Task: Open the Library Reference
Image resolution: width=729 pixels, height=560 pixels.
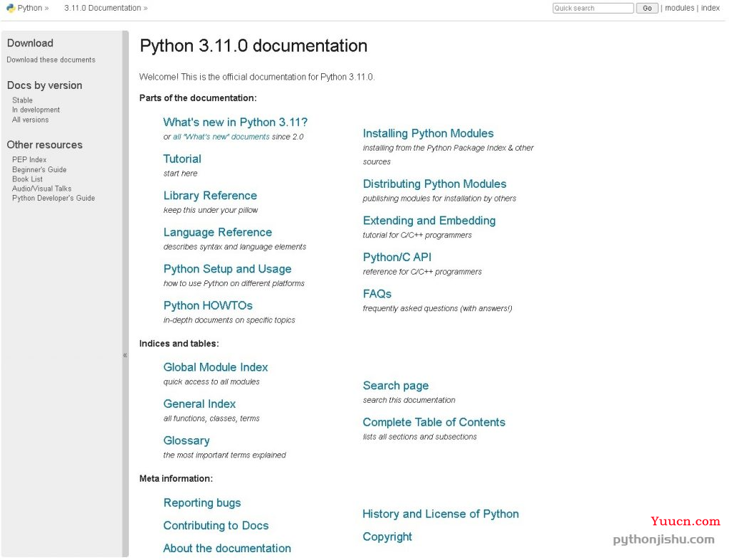Action: coord(210,196)
